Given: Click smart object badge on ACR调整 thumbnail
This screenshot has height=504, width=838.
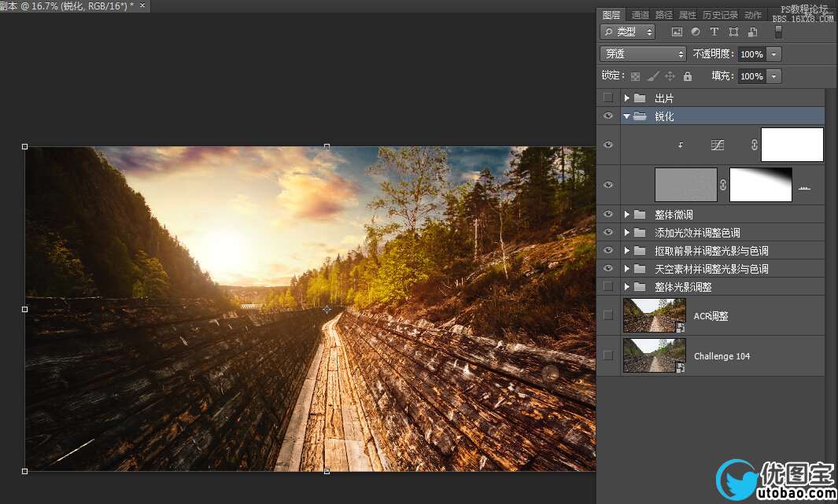Looking at the screenshot, I should click(x=681, y=327).
